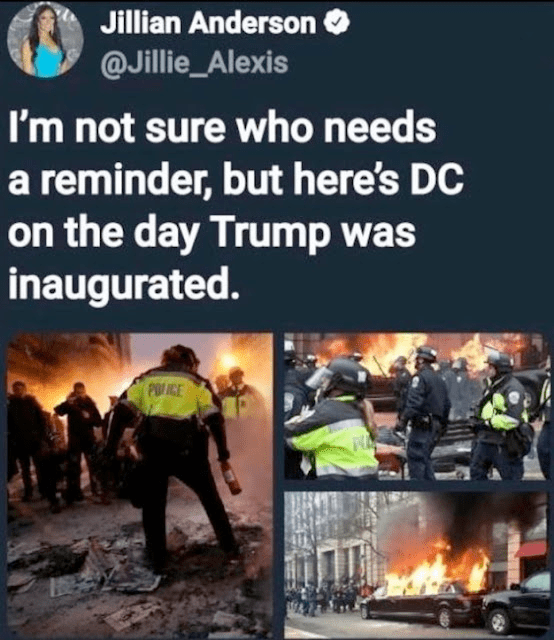The image size is (554, 640).
Task: Click the verified checkmark badge
Action: tap(337, 22)
